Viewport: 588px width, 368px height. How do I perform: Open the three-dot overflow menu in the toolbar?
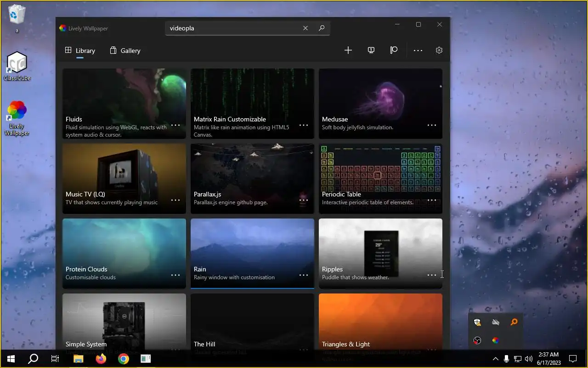418,50
